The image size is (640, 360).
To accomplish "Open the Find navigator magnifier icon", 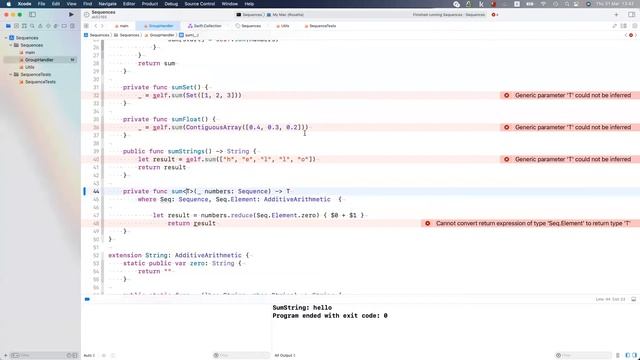I will (x=32, y=26).
